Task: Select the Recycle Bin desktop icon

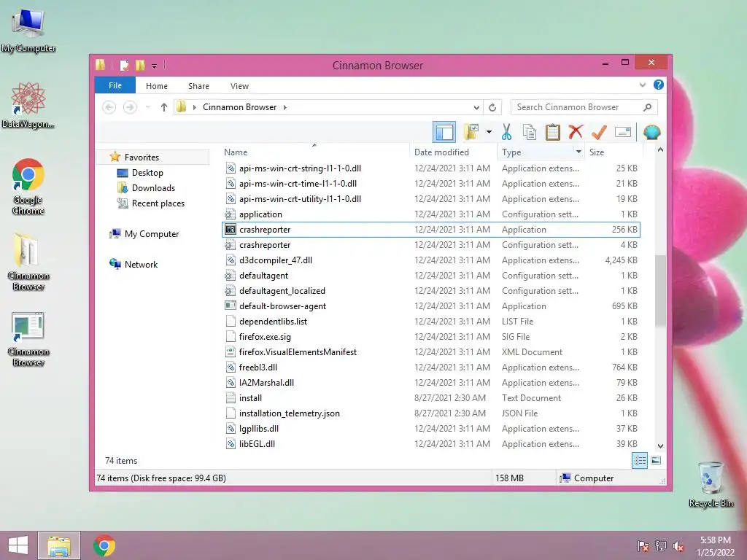Action: pos(711,484)
